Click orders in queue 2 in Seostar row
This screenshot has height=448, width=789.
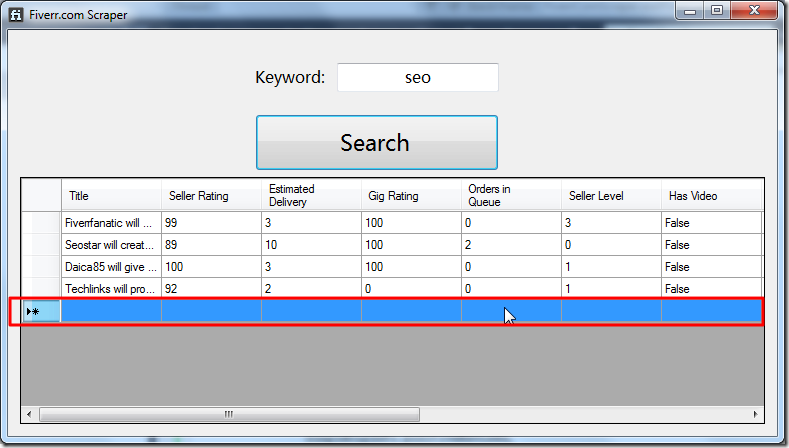coord(511,245)
